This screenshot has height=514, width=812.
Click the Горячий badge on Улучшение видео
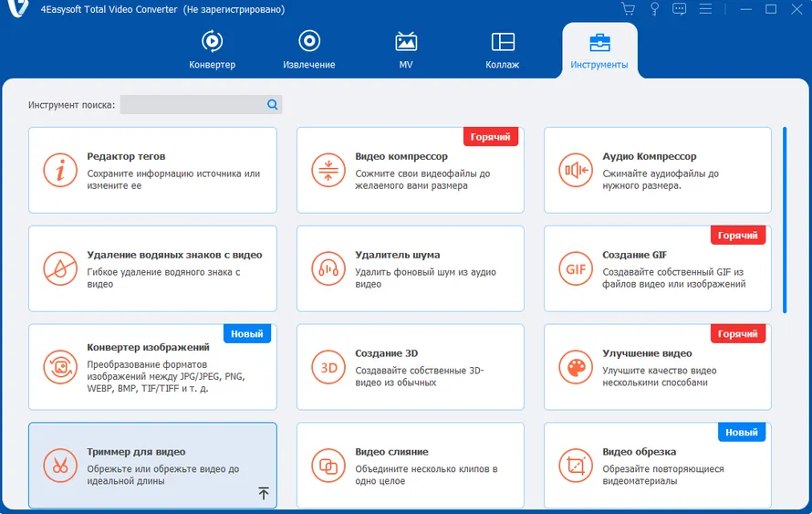coord(738,333)
